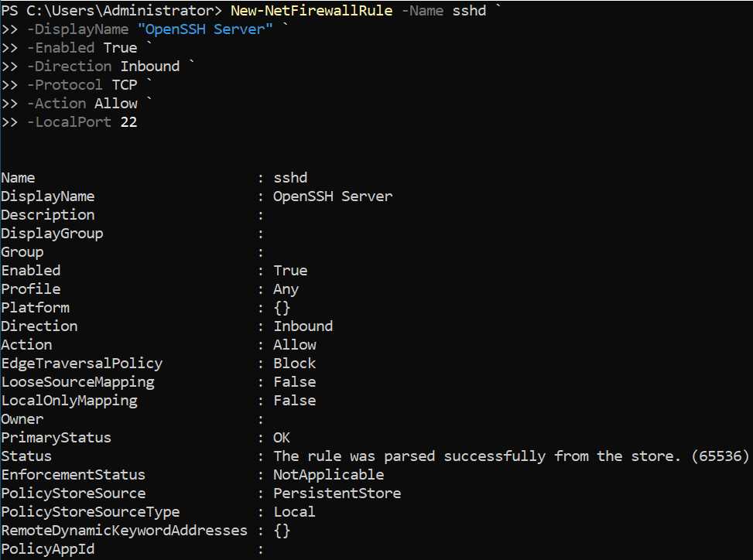The image size is (753, 560).
Task: Click the PS C:\Users\Administrator prompt
Action: point(111,11)
